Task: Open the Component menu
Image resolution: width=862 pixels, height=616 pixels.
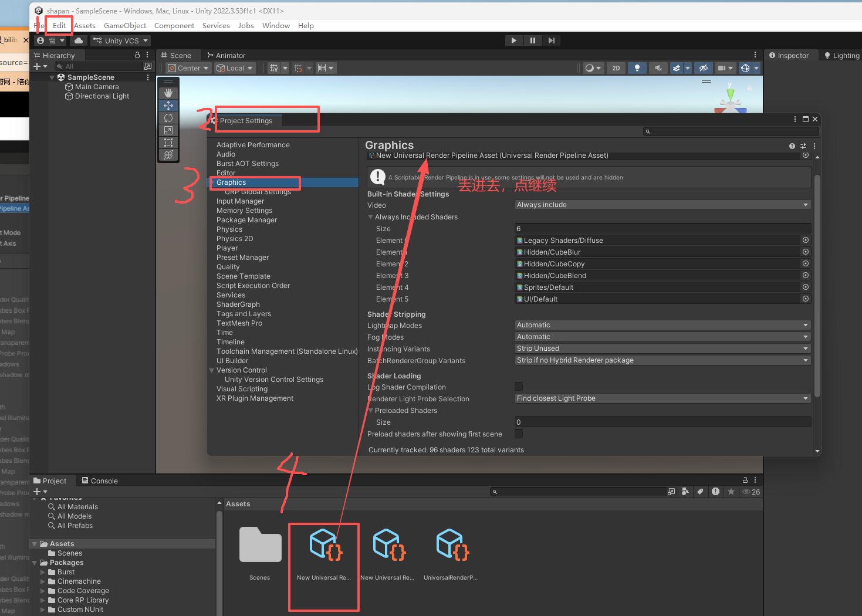Action: 174,26
